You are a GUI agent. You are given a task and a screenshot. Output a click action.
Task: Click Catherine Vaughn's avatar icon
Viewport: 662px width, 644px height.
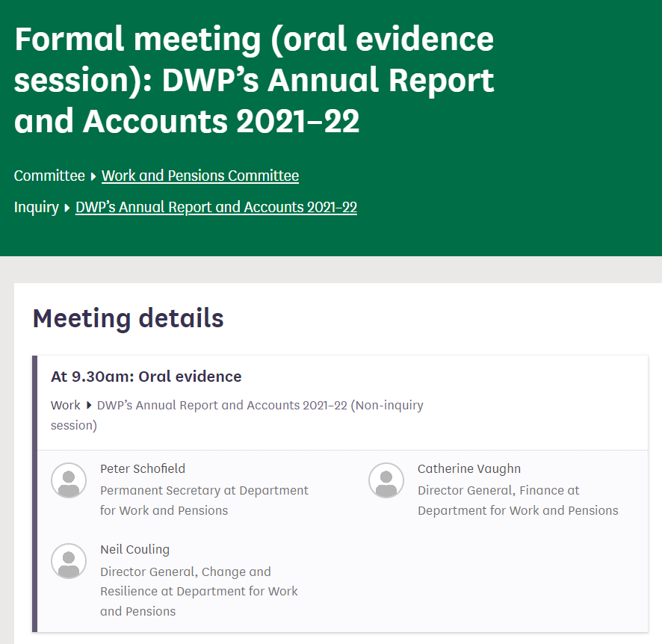(x=386, y=480)
